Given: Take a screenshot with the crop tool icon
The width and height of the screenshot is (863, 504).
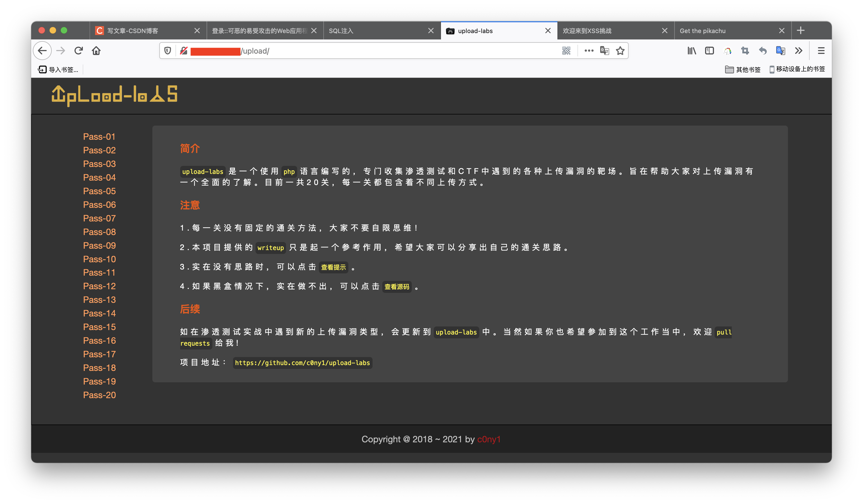Looking at the screenshot, I should coord(745,50).
